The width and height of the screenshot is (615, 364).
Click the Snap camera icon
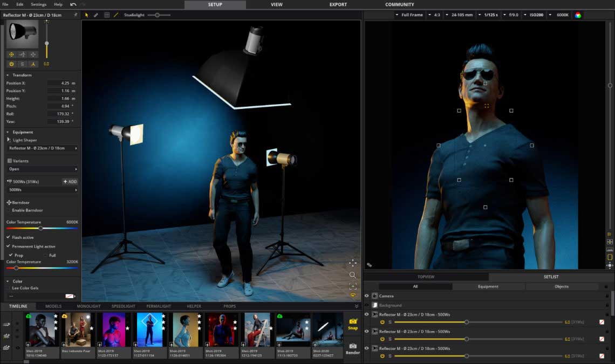tap(353, 322)
